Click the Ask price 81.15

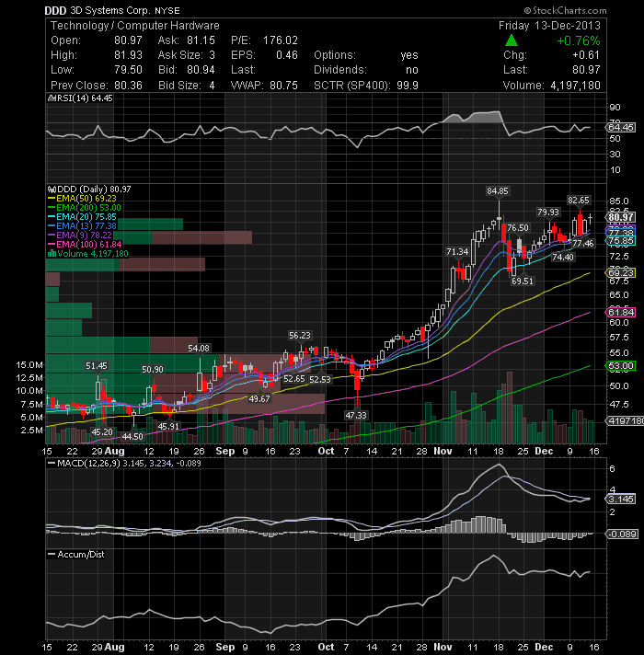pyautogui.click(x=201, y=40)
